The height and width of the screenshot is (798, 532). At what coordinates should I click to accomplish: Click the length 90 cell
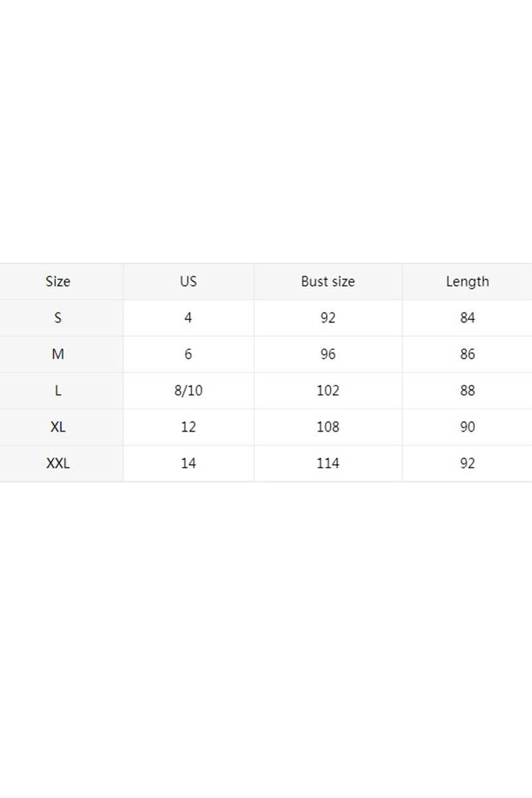click(x=467, y=427)
